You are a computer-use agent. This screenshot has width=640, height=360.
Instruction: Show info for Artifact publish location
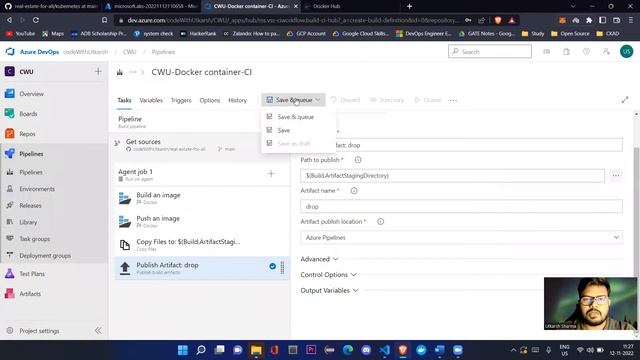[380, 222]
